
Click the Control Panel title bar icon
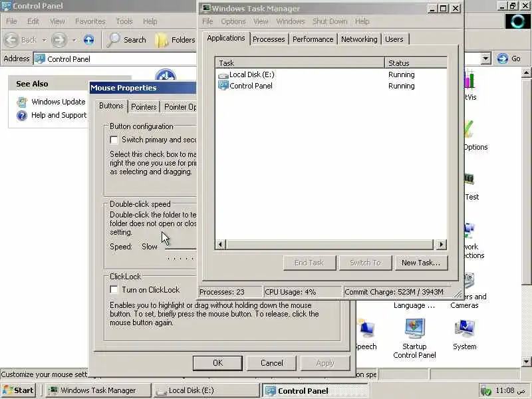6,6
